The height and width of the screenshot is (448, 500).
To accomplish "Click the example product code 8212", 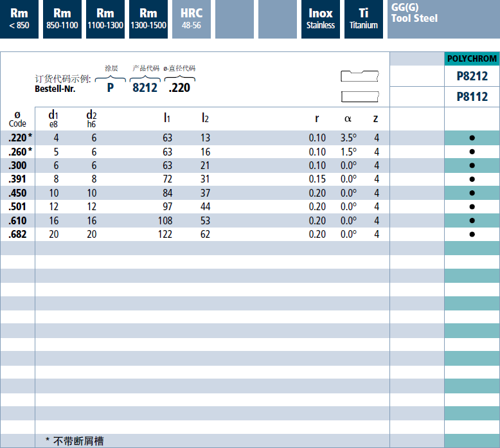I will [x=145, y=87].
